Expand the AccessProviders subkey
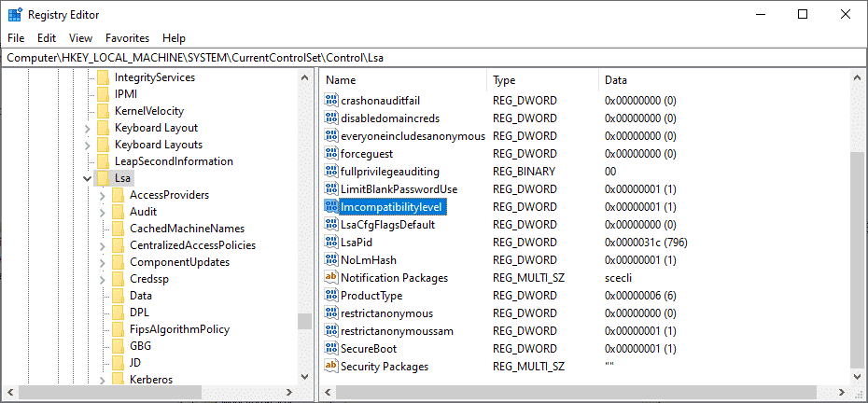 [x=103, y=195]
